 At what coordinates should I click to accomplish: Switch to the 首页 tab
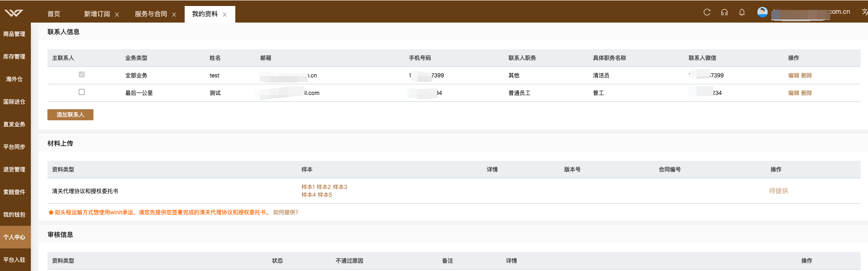(54, 14)
